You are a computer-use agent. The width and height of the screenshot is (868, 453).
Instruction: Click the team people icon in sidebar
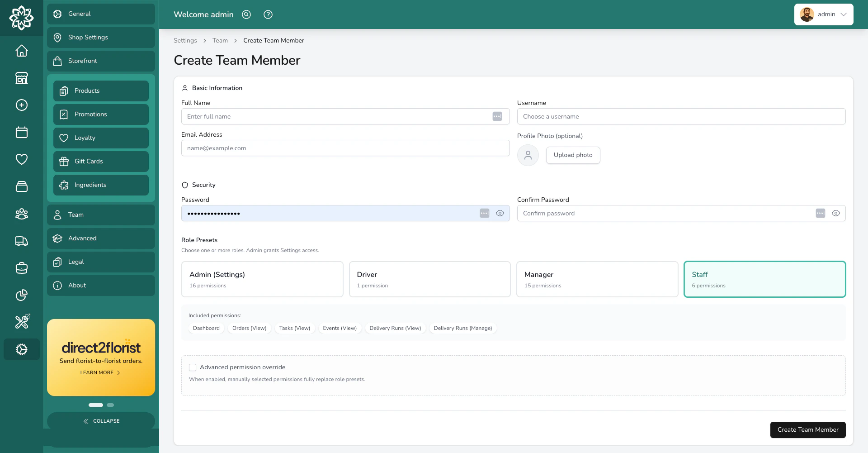(x=21, y=214)
